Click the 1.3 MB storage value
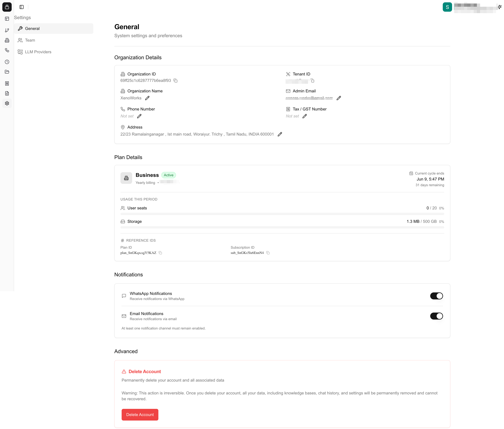504x429 pixels. (413, 222)
